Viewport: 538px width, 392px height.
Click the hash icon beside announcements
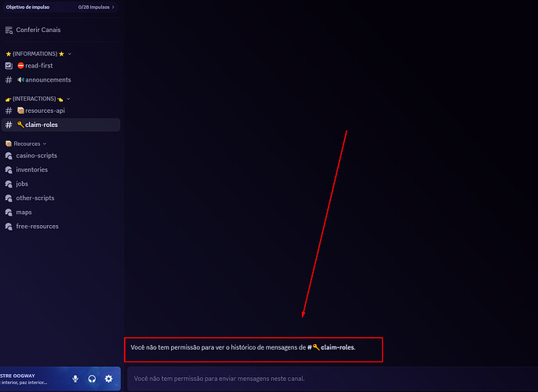click(x=9, y=80)
